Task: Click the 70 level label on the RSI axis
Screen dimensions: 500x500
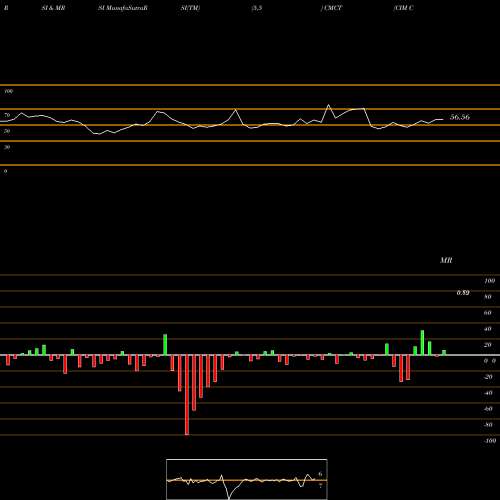Action: pos(7,115)
